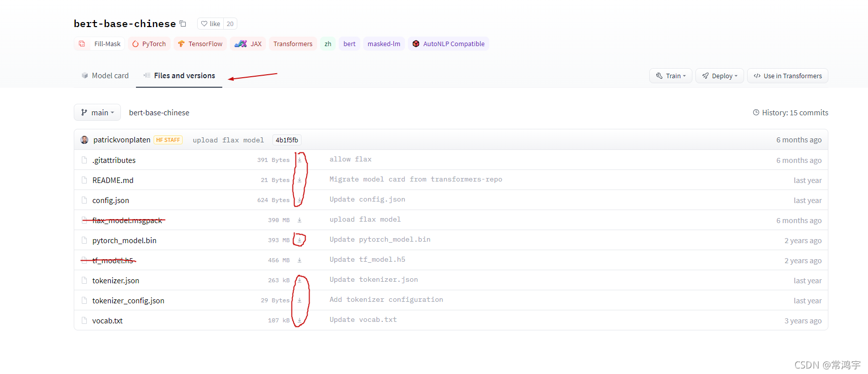Open the README.md file

pos(113,180)
